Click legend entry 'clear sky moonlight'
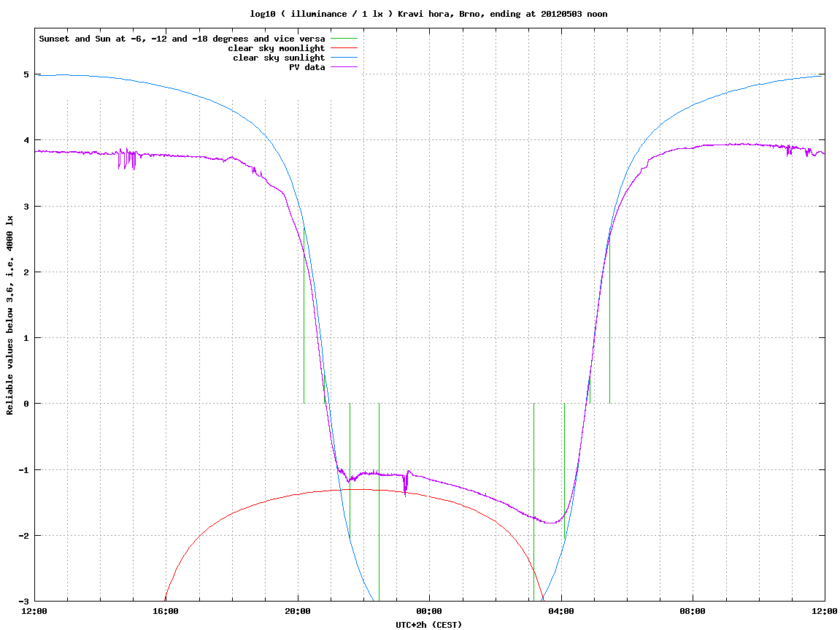This screenshot has height=630, width=840. pyautogui.click(x=277, y=48)
